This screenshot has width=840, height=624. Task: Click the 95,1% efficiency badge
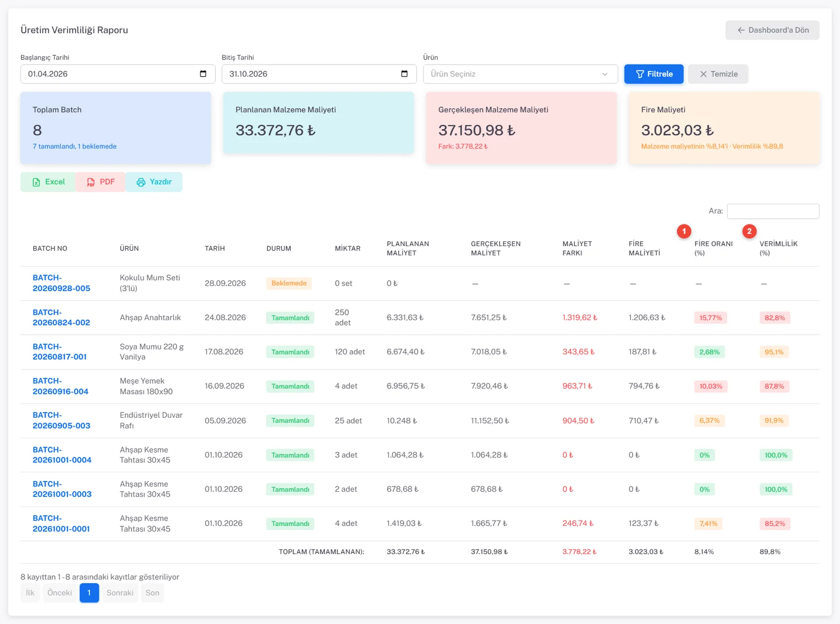click(x=774, y=352)
